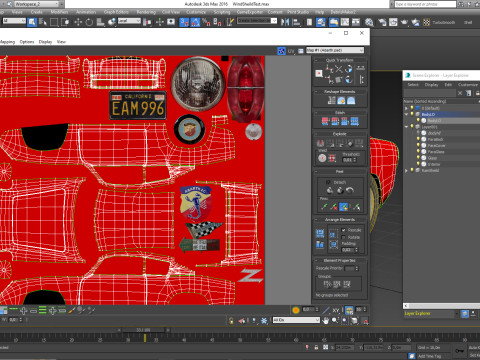Click the timeline frame slider
The width and height of the screenshot is (480, 360).
tap(143, 330)
